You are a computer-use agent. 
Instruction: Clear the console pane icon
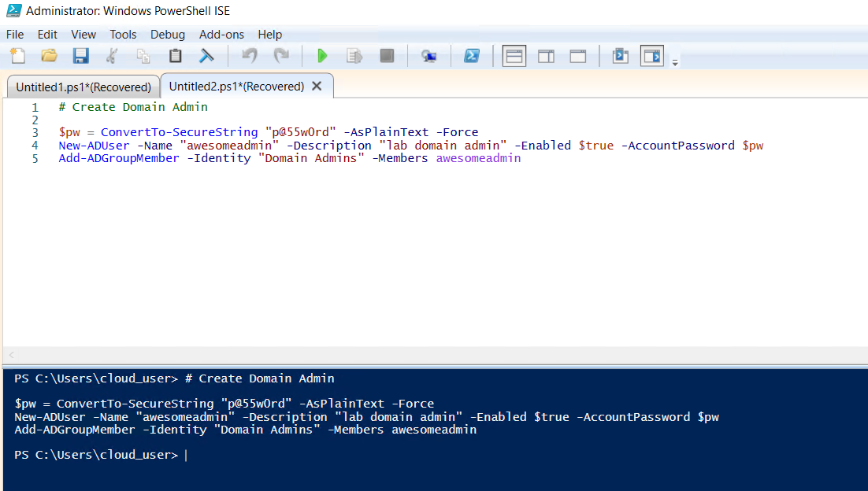206,56
